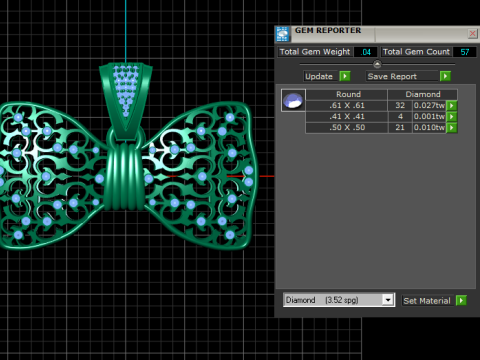480x360 pixels.
Task: Click the Total Gem Weight value .04
Action: coord(366,52)
